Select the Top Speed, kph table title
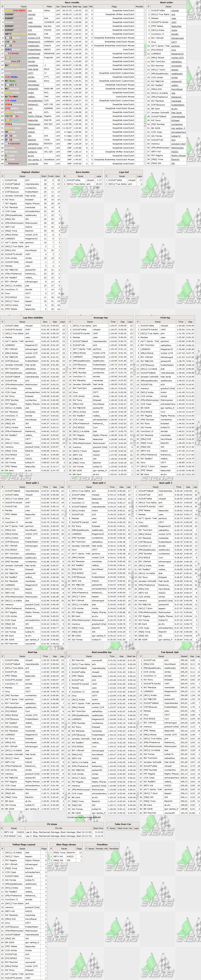The image size is (201, 980). 170,652
